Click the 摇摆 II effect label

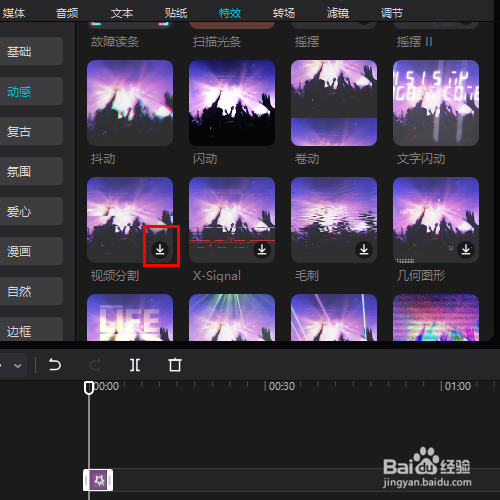pos(414,42)
